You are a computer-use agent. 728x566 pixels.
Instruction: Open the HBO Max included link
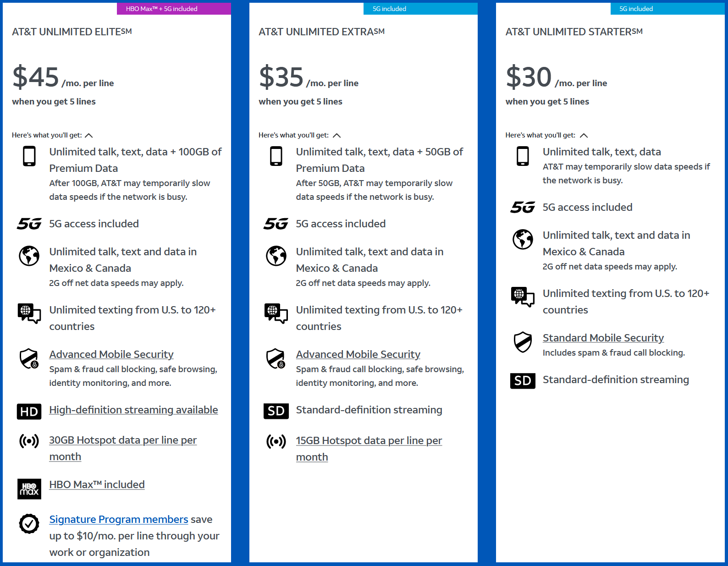(x=97, y=484)
